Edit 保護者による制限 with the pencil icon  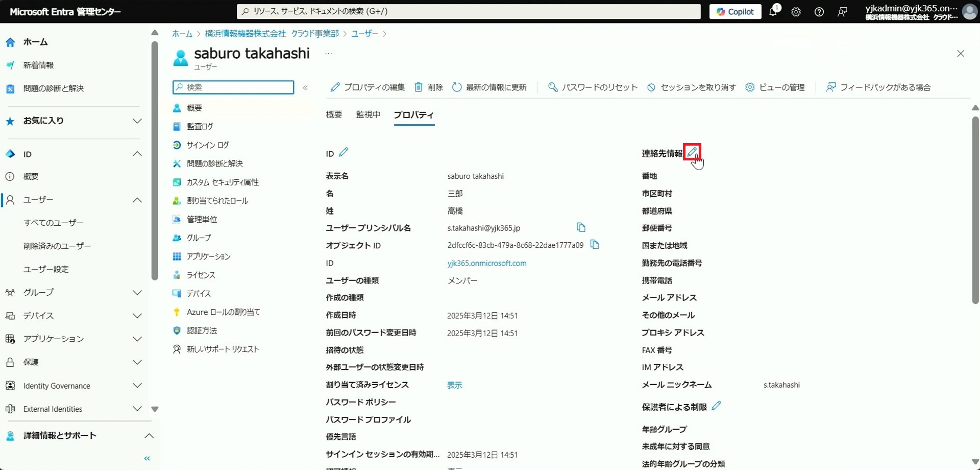click(x=716, y=406)
